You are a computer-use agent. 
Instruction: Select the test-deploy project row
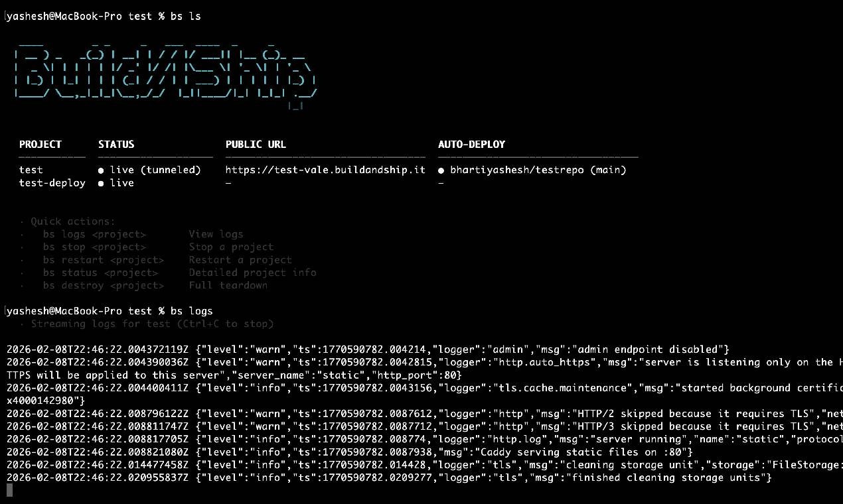[52, 183]
